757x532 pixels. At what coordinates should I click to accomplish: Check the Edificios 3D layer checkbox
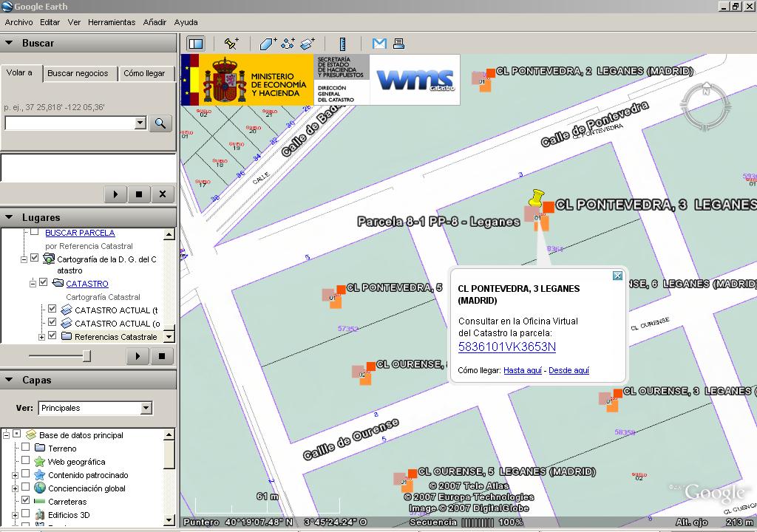point(26,514)
